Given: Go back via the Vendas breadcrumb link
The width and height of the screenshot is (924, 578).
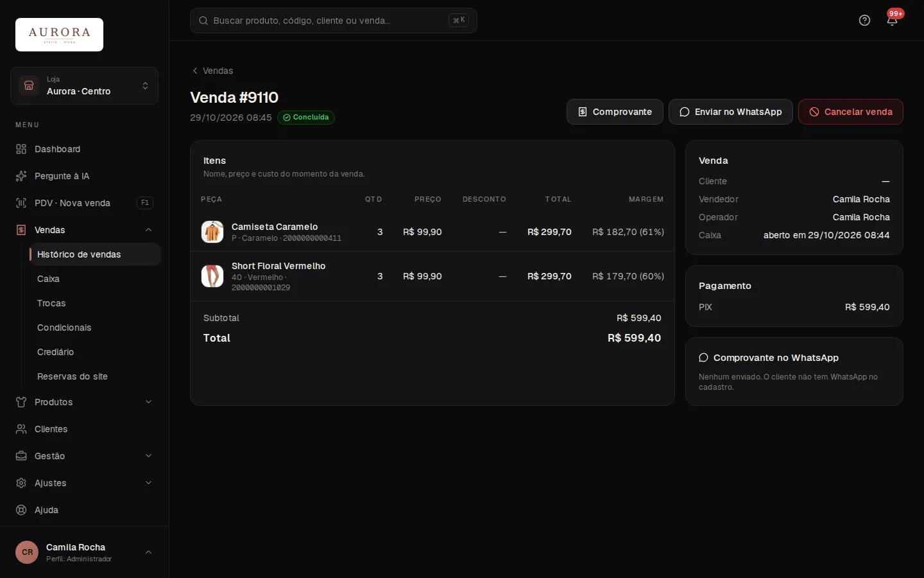Looking at the screenshot, I should tap(212, 71).
